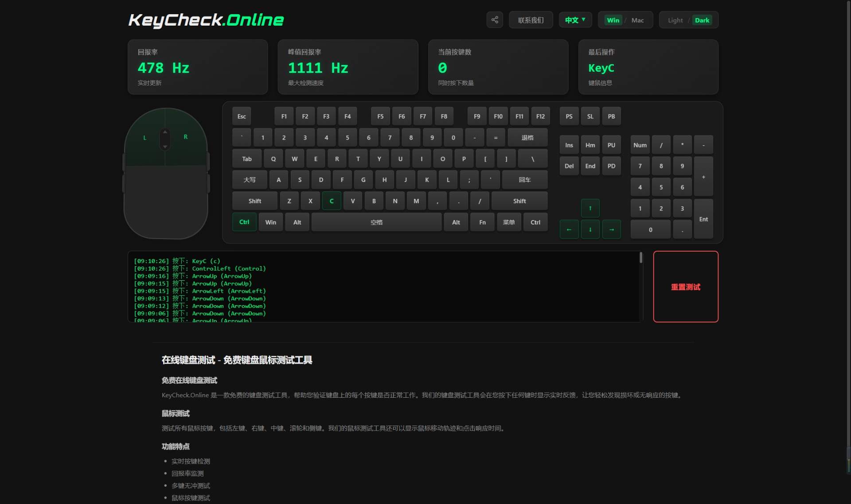Click the mouse scroll wheel graphic
The image size is (851, 504).
[x=165, y=139]
